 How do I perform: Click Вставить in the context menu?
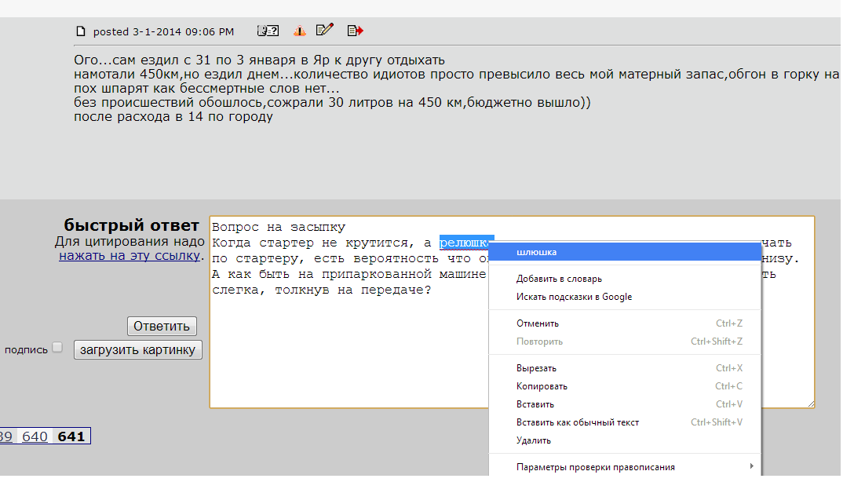click(x=625, y=404)
